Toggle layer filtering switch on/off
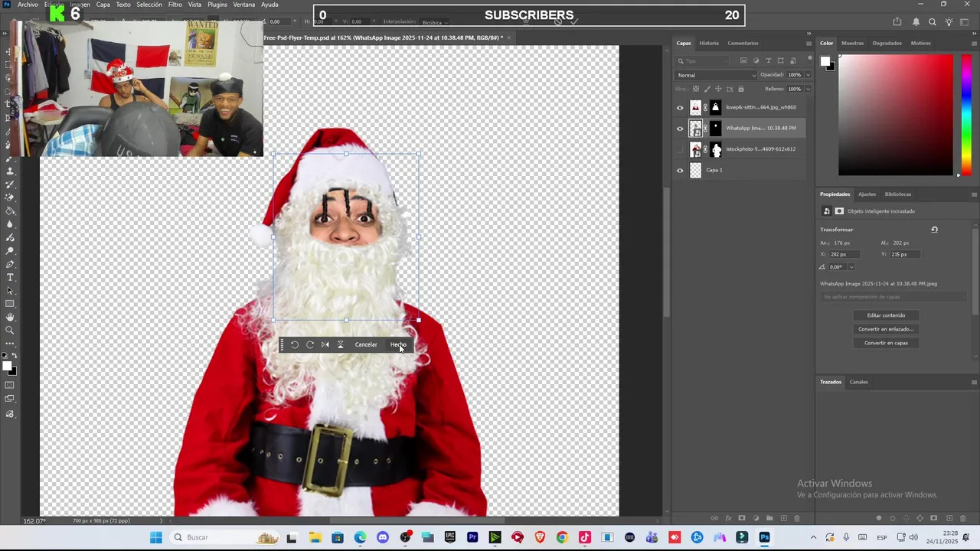 tap(810, 57)
